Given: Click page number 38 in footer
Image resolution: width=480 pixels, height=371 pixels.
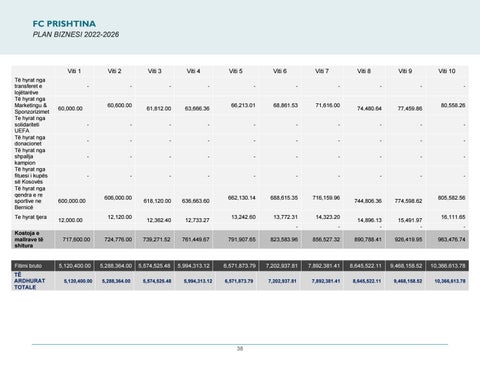Looking at the screenshot, I should coord(240,349).
